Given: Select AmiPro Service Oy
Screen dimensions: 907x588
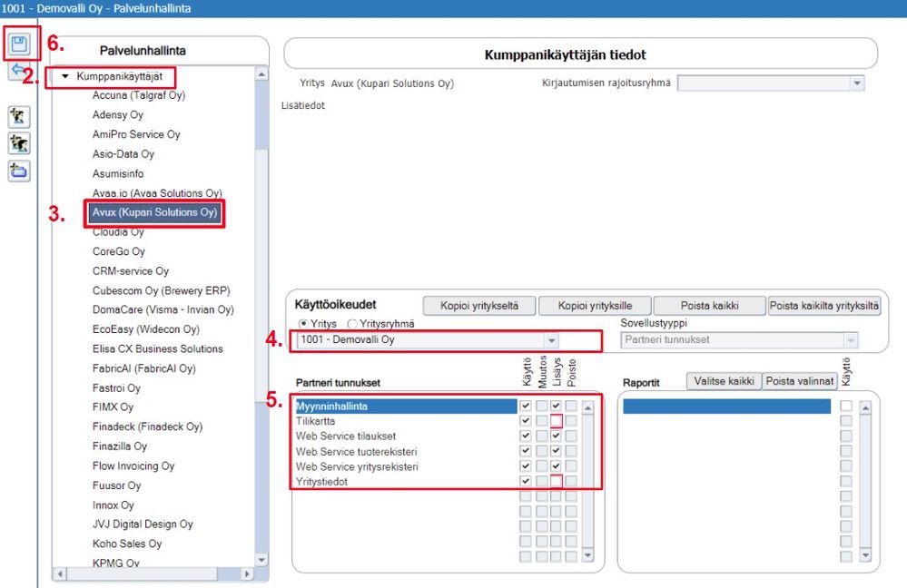Looking at the screenshot, I should point(136,134).
